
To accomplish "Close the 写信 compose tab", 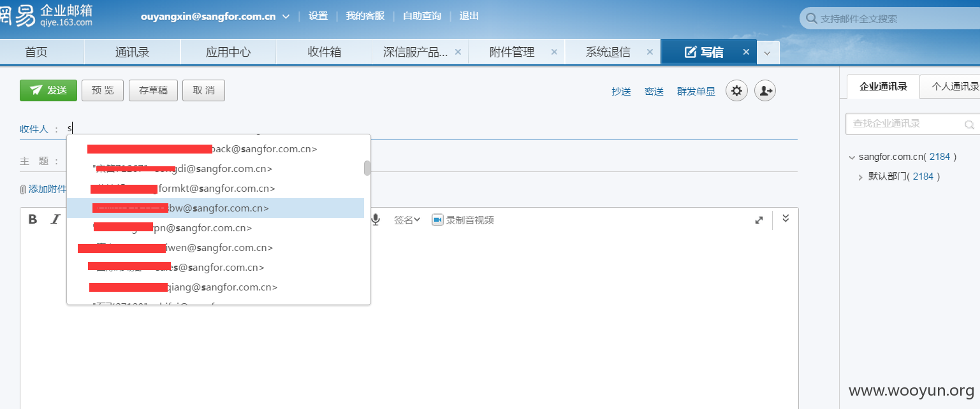I will [x=746, y=52].
